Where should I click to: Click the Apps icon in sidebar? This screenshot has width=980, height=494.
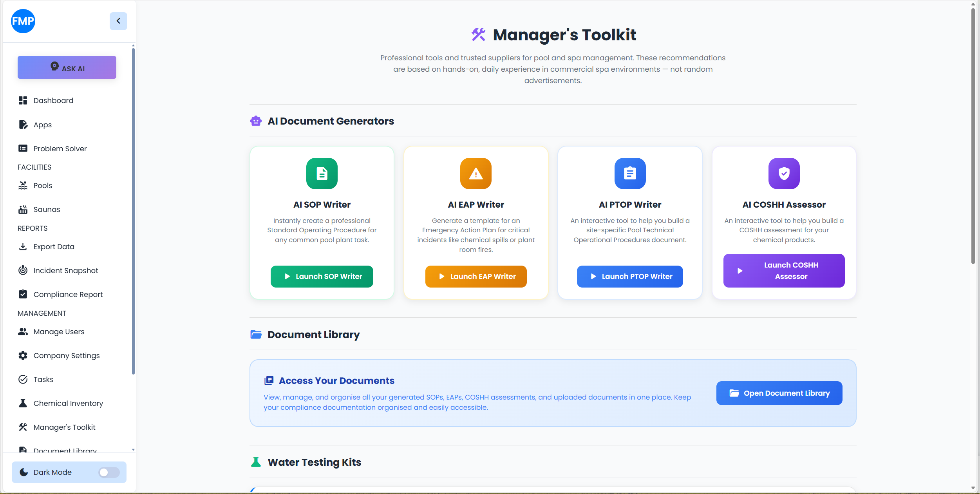point(23,125)
